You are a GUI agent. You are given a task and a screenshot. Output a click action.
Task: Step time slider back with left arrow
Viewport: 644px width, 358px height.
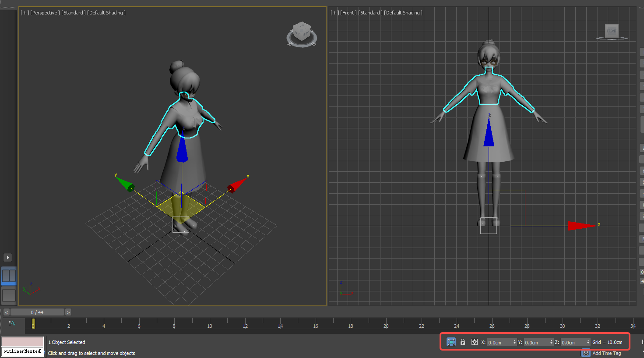pyautogui.click(x=6, y=312)
